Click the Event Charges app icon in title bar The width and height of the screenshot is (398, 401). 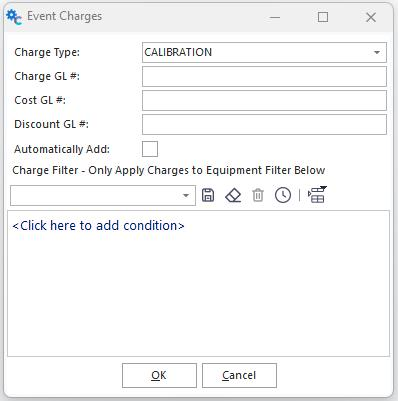14,17
